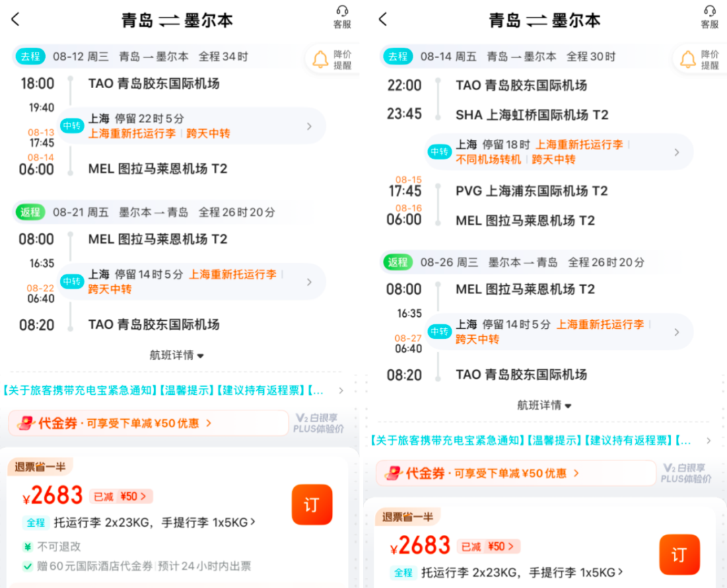Viewport: 727px width, 588px height.
Task: Select the 返程 return leg tag dated 08-26
Action: (x=399, y=262)
